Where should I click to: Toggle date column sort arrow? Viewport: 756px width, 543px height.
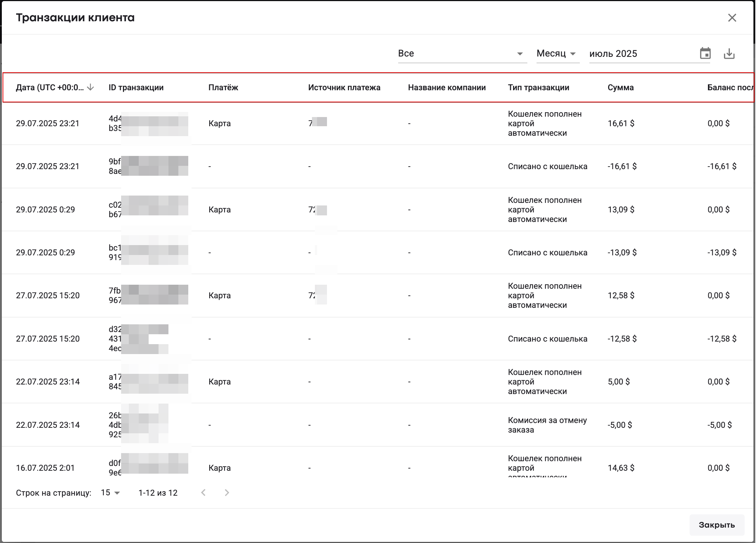pos(91,87)
